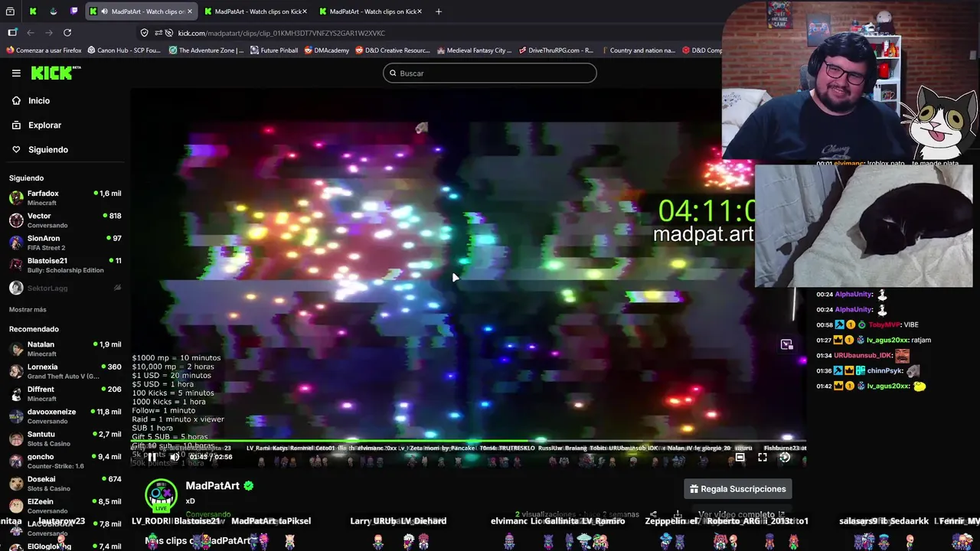
Task: Open MadPatArt's live avatar
Action: tap(161, 494)
